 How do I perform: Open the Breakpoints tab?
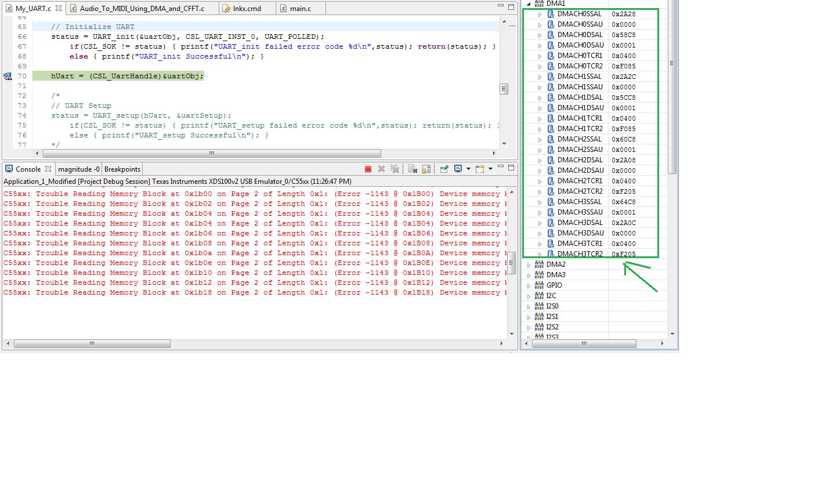(122, 169)
